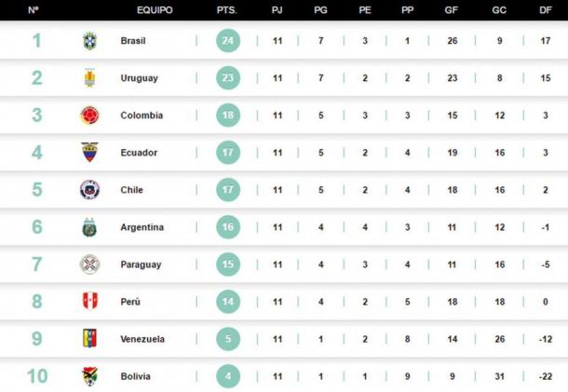Click the Chile team crest icon
Image resolution: width=568 pixels, height=392 pixels.
click(89, 190)
